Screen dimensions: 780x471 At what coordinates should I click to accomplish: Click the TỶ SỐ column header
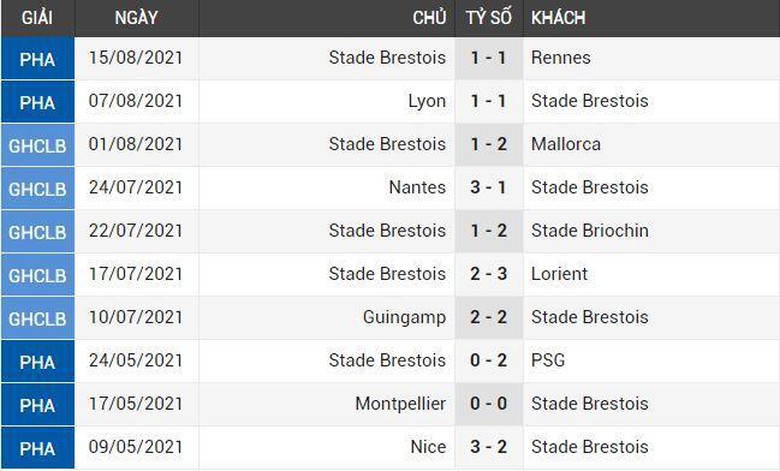pos(488,18)
